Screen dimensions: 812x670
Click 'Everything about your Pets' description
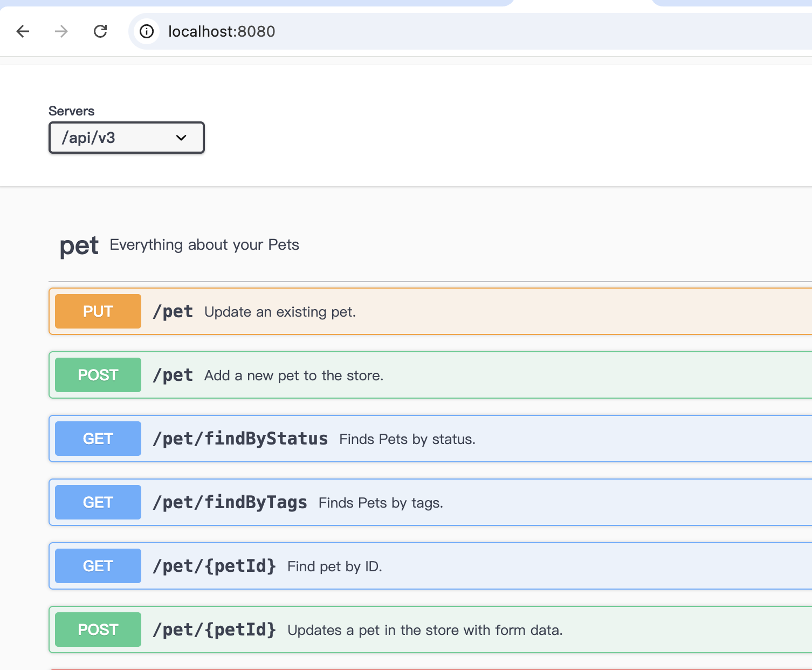[204, 245]
